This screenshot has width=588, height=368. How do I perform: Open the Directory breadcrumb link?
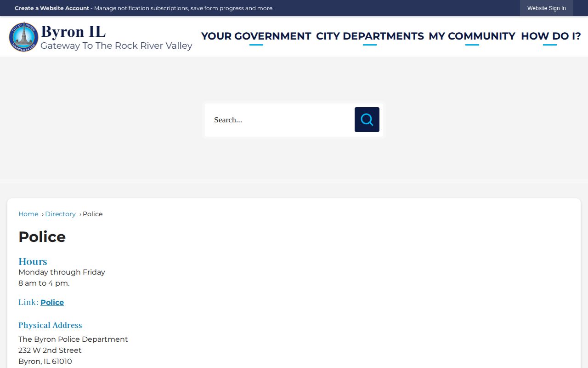click(60, 214)
